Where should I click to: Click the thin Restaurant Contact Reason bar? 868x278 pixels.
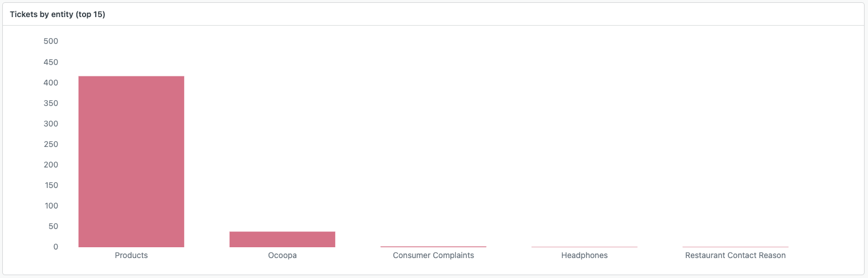735,247
